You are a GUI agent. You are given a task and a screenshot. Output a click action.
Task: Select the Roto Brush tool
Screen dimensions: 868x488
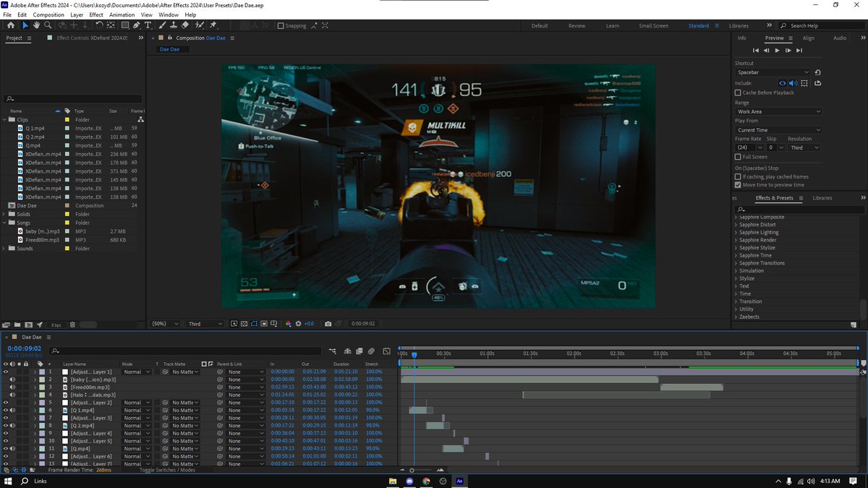tap(200, 25)
